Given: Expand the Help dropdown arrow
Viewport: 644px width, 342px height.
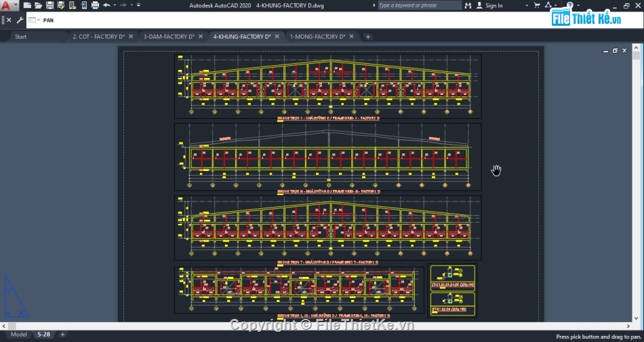Looking at the screenshot, I should [578, 5].
